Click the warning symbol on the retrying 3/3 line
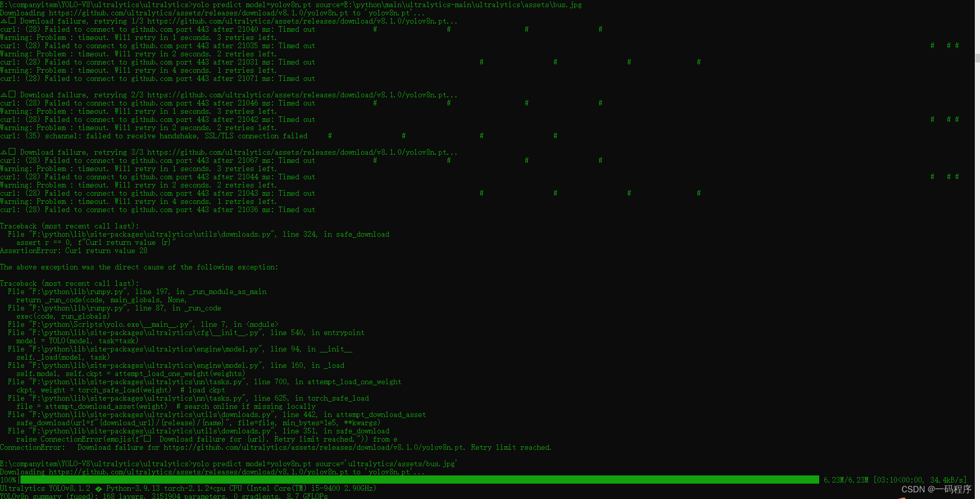 click(4, 152)
